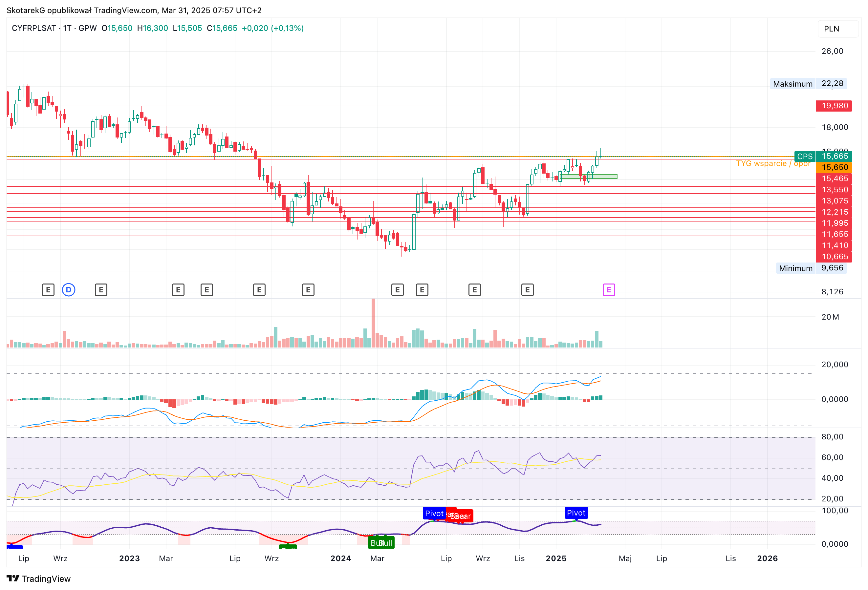Click the orange 'TYG wsparcie / opór' text
868x590 pixels.
(773, 163)
